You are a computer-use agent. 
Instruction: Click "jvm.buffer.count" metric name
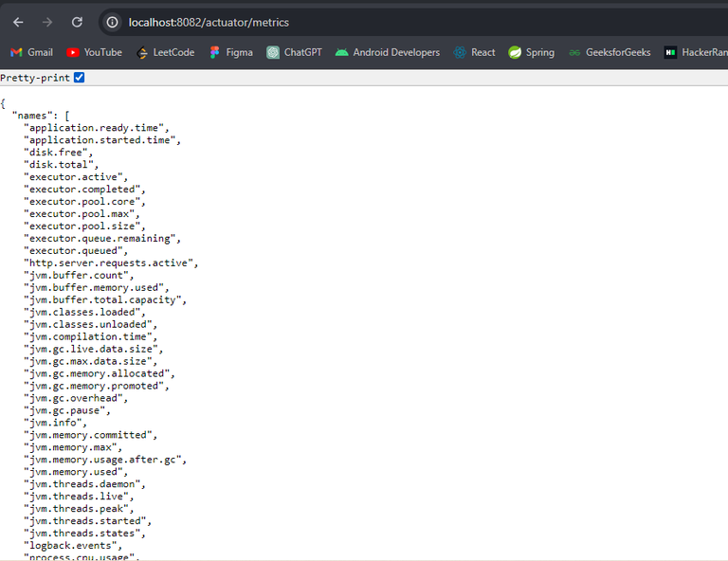76,276
